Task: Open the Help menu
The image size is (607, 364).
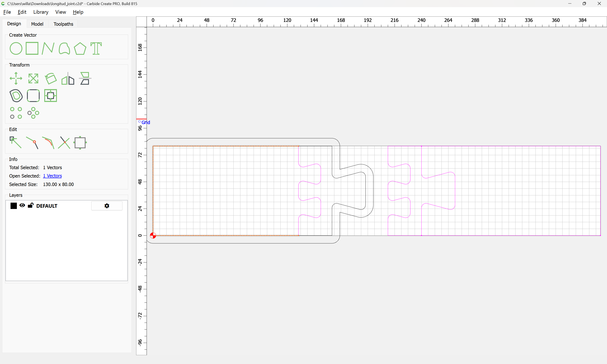Action: coord(78,12)
